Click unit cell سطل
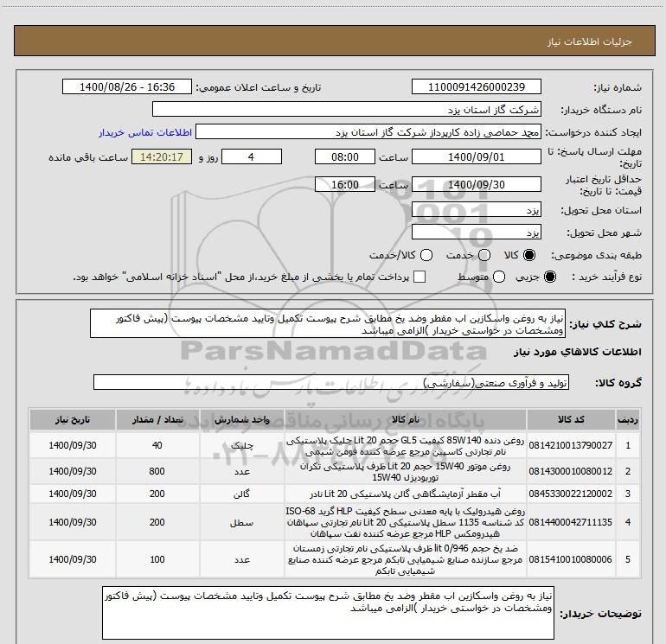 (x=241, y=523)
